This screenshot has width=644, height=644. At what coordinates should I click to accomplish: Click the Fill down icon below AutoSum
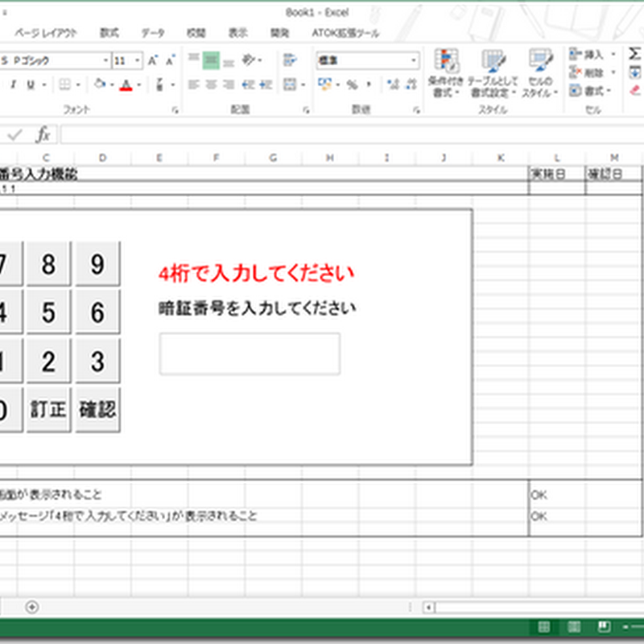(x=634, y=72)
